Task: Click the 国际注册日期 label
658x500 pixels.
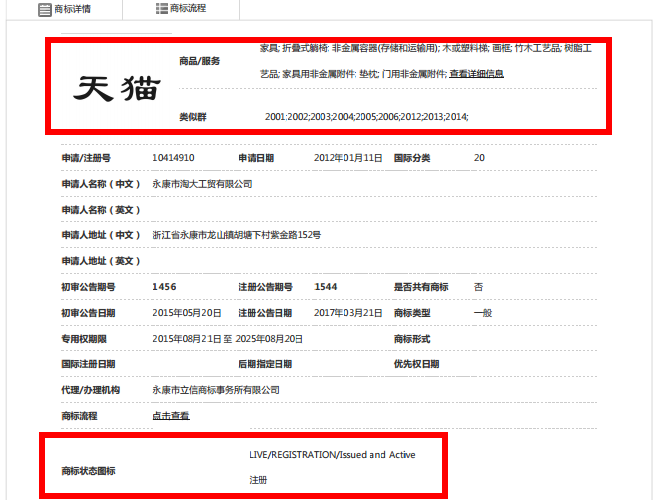Action: pyautogui.click(x=88, y=364)
